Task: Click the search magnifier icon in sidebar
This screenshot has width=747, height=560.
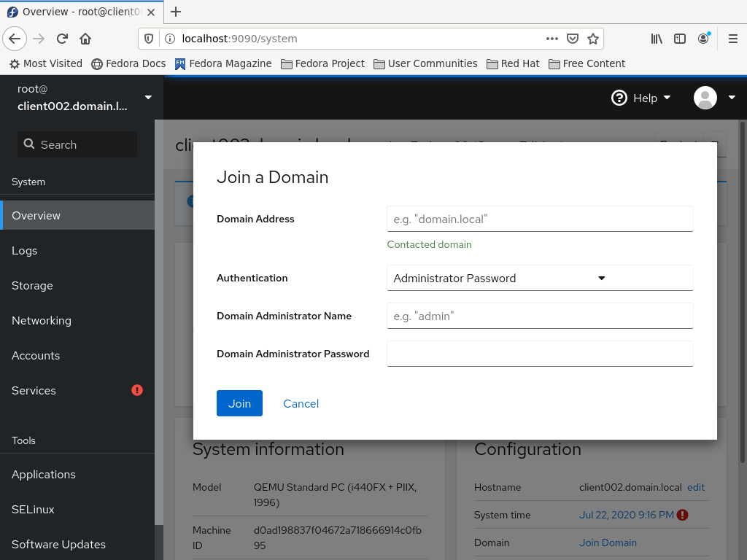Action: pos(29,144)
